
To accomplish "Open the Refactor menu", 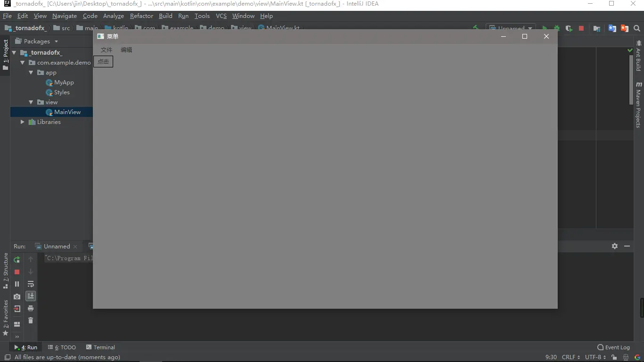I will click(x=141, y=16).
